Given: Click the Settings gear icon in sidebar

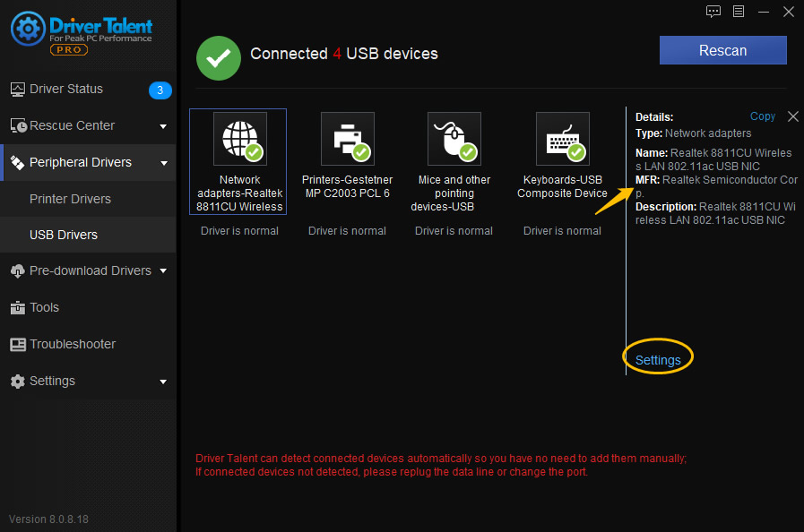Looking at the screenshot, I should click(17, 382).
